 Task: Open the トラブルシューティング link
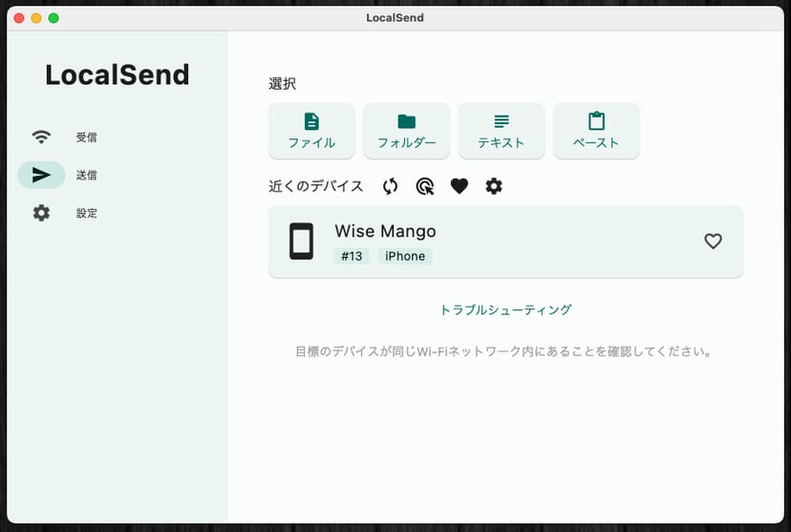point(505,309)
